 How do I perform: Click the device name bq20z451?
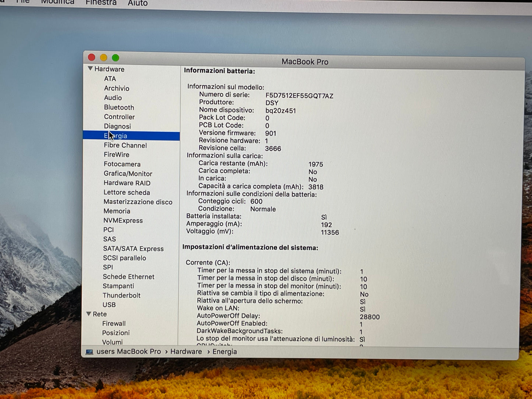(x=281, y=111)
